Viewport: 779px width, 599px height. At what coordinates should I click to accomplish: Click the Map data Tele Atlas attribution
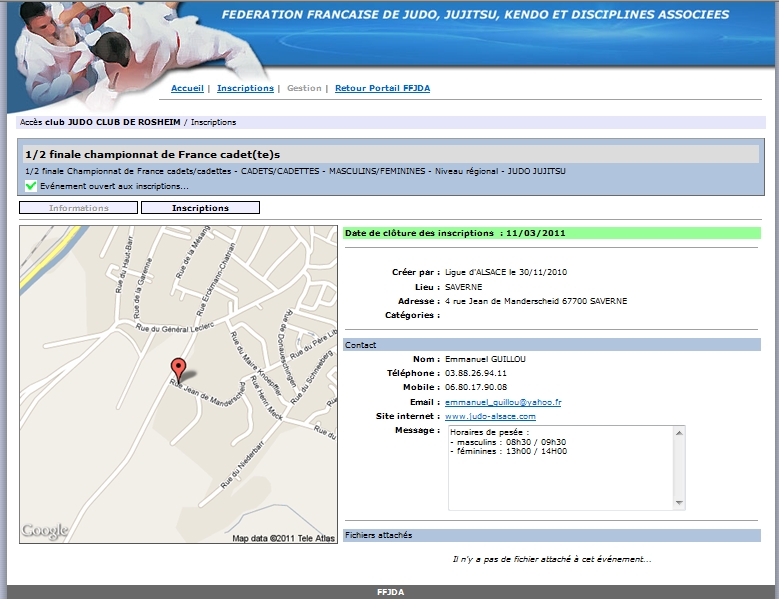[x=284, y=538]
